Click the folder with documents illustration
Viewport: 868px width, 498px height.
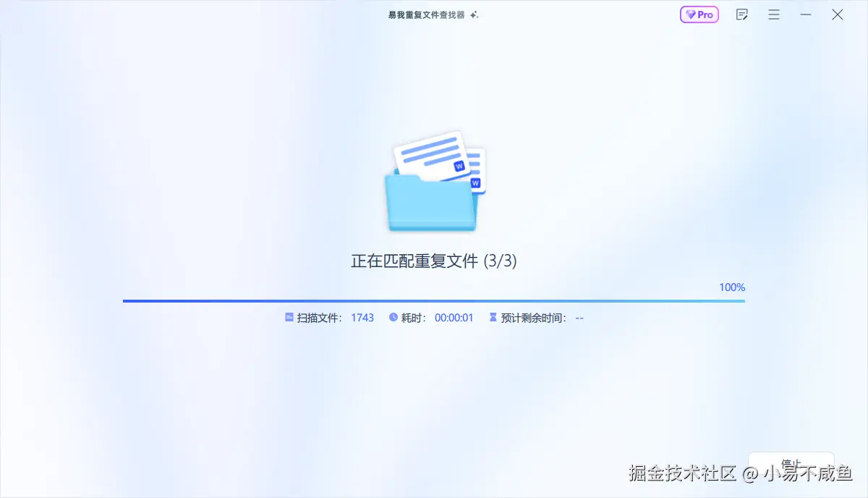(434, 182)
